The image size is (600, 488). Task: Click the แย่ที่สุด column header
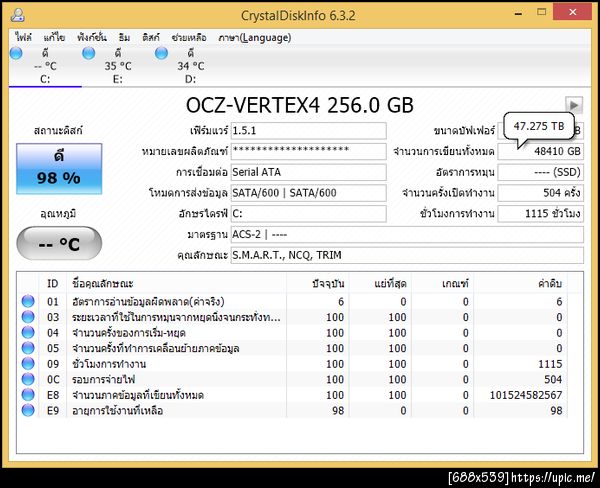(380, 284)
